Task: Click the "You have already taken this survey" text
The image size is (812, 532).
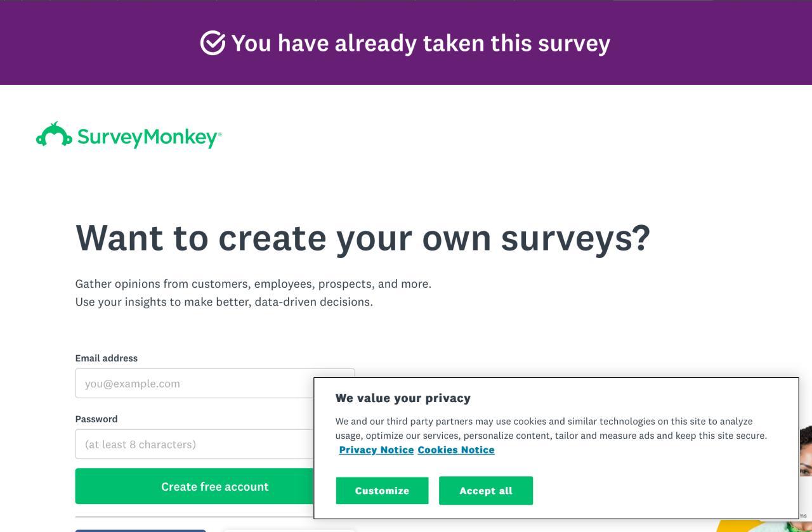Action: 421,43
